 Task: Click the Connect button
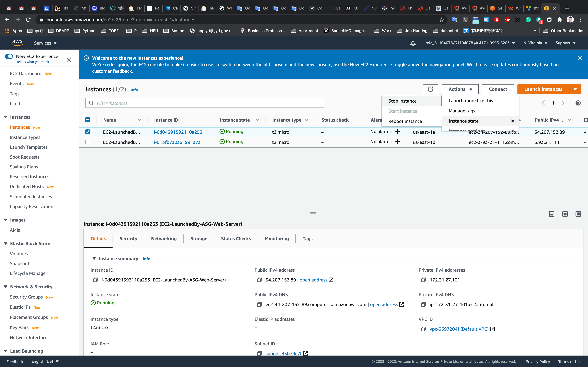498,89
